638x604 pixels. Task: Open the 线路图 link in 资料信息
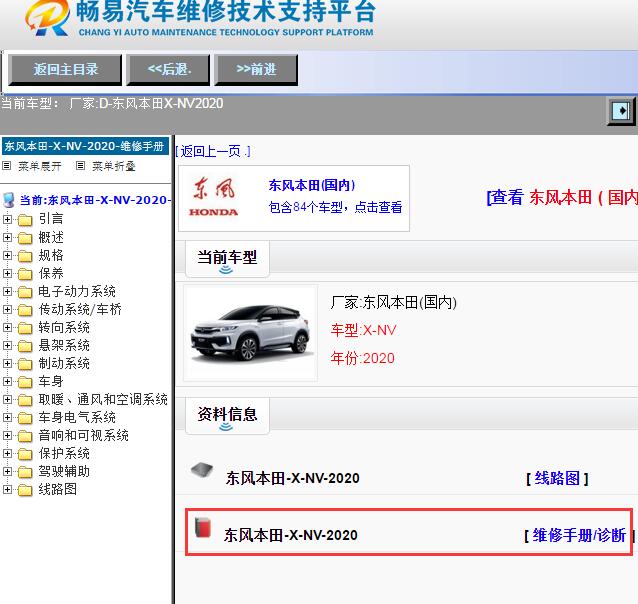[557, 478]
